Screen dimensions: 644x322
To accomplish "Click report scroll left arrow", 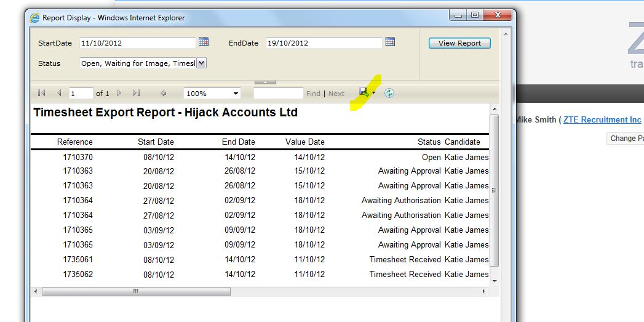I will [x=36, y=291].
